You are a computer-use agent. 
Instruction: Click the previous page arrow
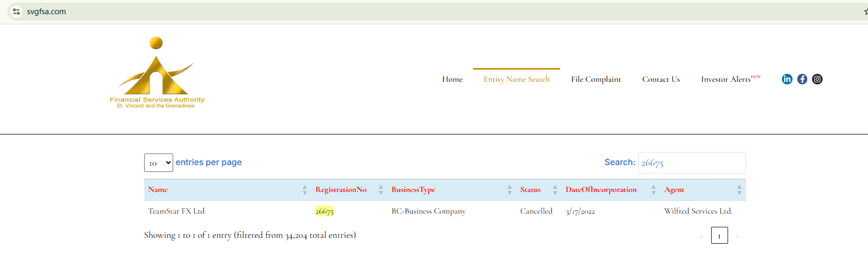(701, 236)
